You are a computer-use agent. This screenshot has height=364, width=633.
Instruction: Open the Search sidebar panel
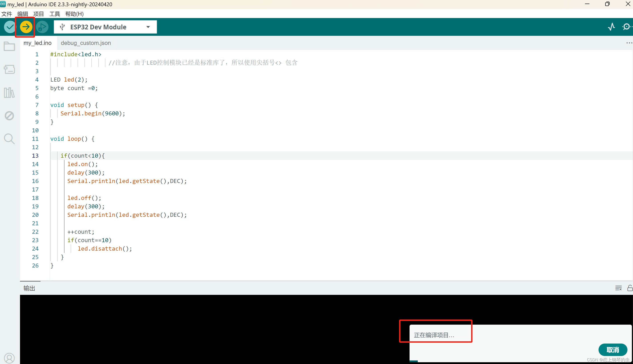(x=9, y=139)
